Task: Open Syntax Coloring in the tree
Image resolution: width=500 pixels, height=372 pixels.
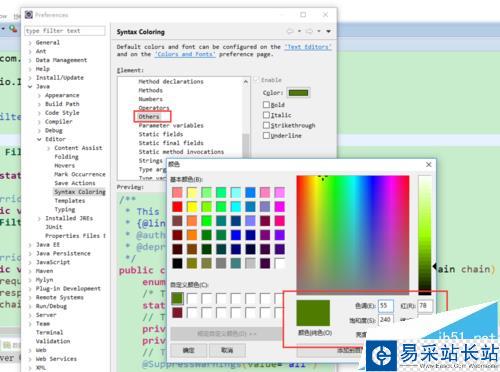Action: pyautogui.click(x=80, y=192)
